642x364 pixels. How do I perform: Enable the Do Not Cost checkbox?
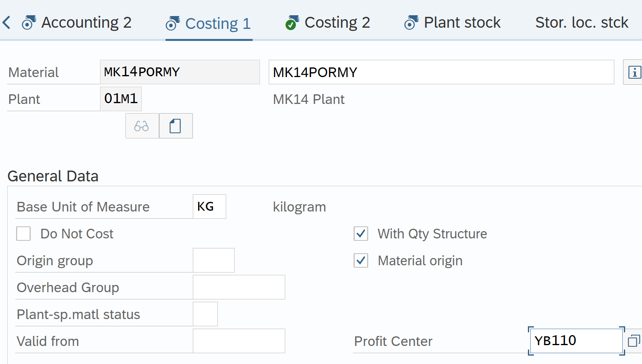[x=24, y=234]
